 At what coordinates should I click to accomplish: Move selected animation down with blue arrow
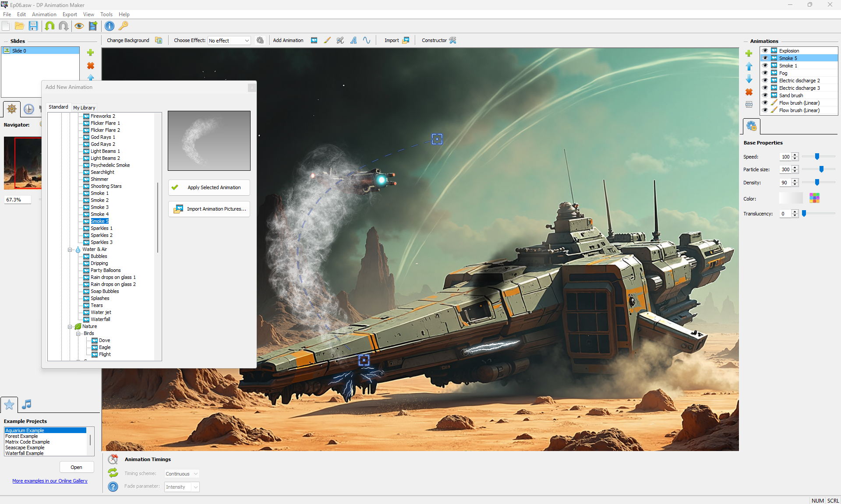pyautogui.click(x=749, y=79)
